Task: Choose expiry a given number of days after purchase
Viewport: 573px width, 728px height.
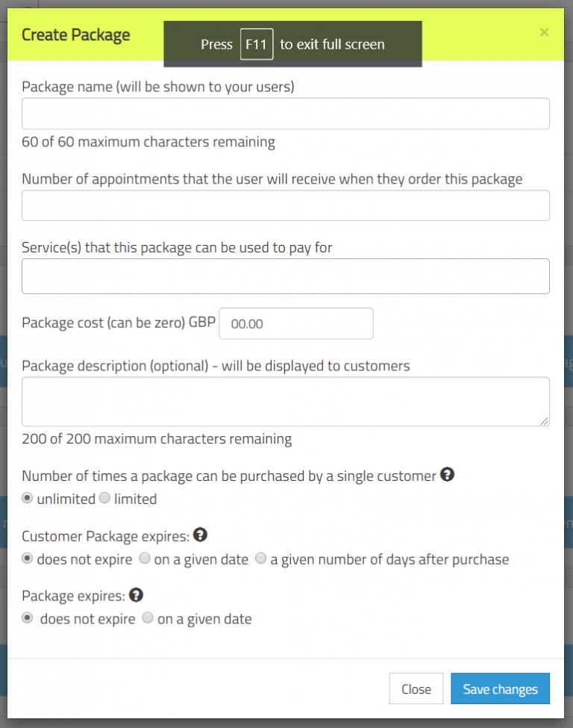Action: pyautogui.click(x=260, y=558)
